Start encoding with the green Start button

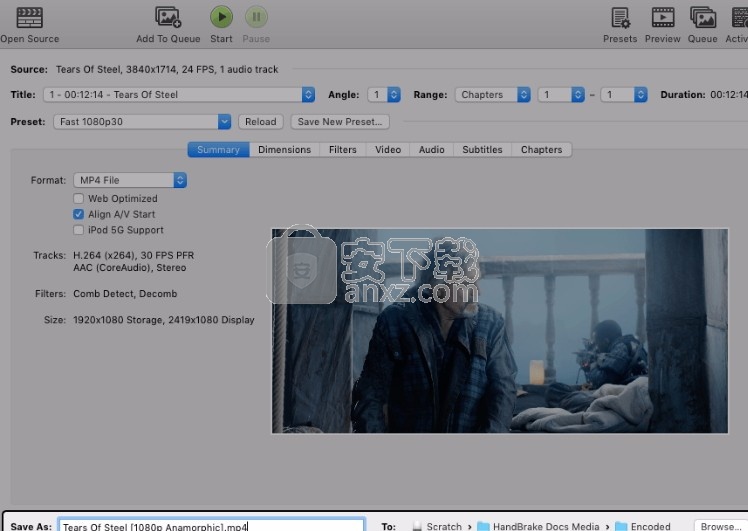pyautogui.click(x=221, y=17)
